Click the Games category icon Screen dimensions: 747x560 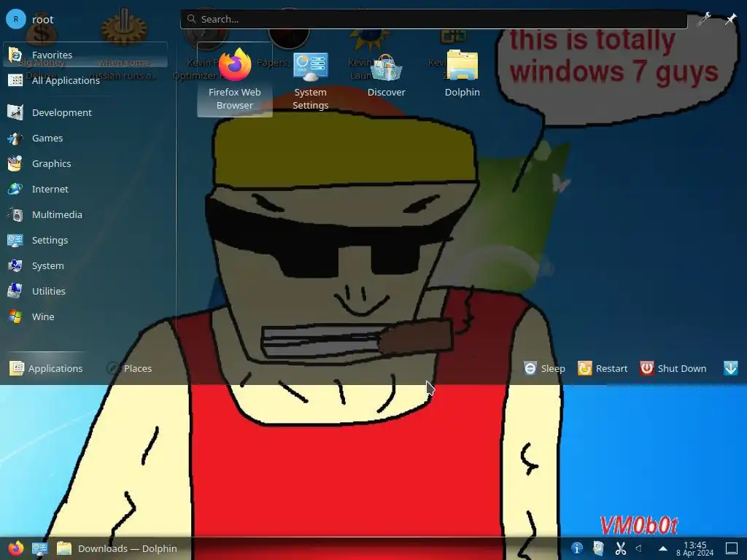pyautogui.click(x=15, y=138)
